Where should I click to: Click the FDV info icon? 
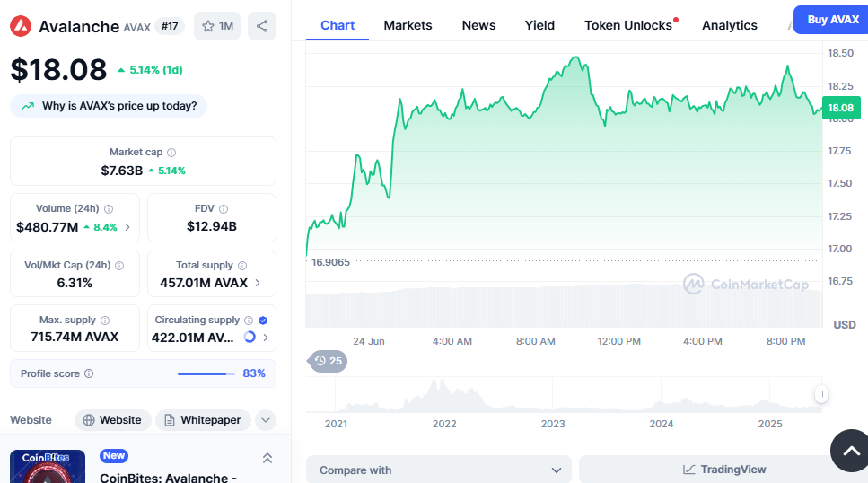(224, 209)
